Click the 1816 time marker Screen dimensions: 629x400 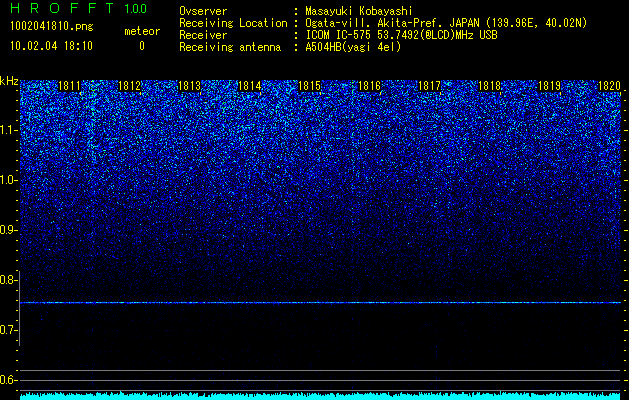click(x=369, y=86)
